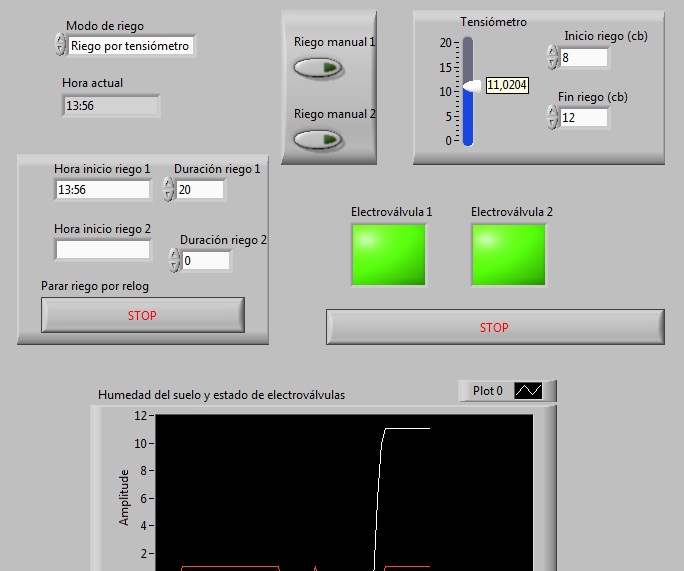This screenshot has height=571, width=684.
Task: Click the Tensiómetro slider handle
Action: (472, 85)
